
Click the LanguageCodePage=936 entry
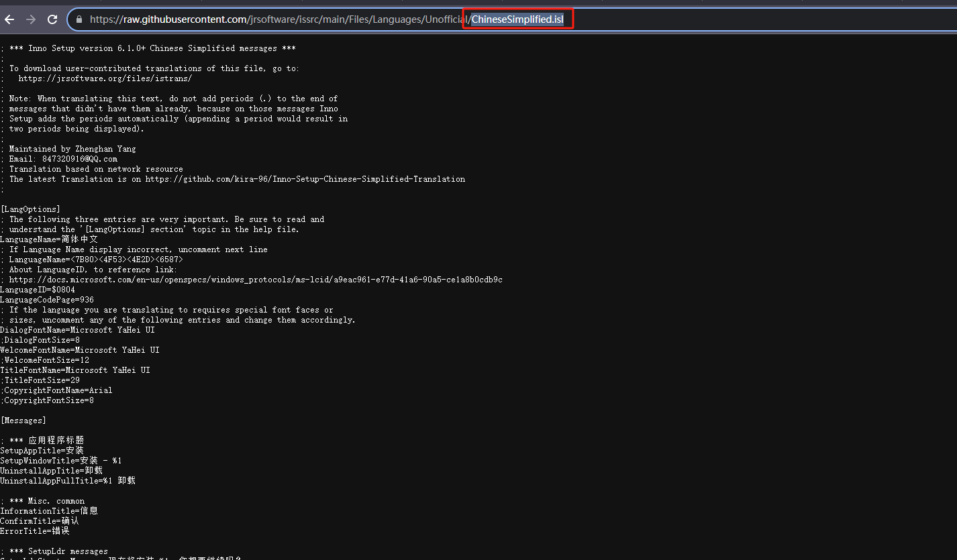(x=47, y=299)
